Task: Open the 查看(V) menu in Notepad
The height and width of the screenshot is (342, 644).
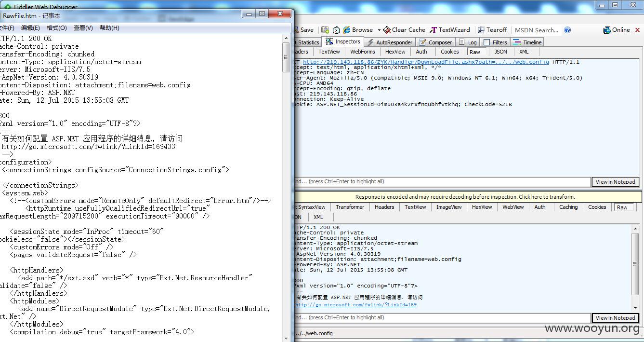Action: 83,28
